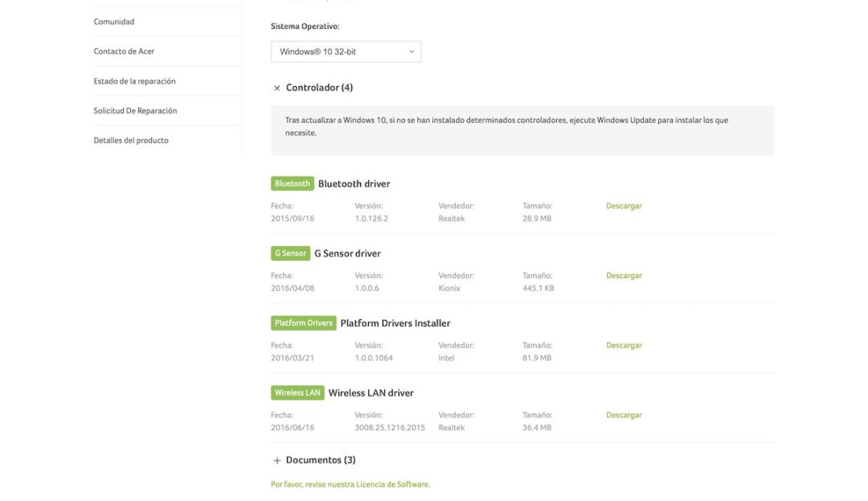The image size is (868, 501).
Task: Download the Bluetooth driver
Action: click(624, 206)
